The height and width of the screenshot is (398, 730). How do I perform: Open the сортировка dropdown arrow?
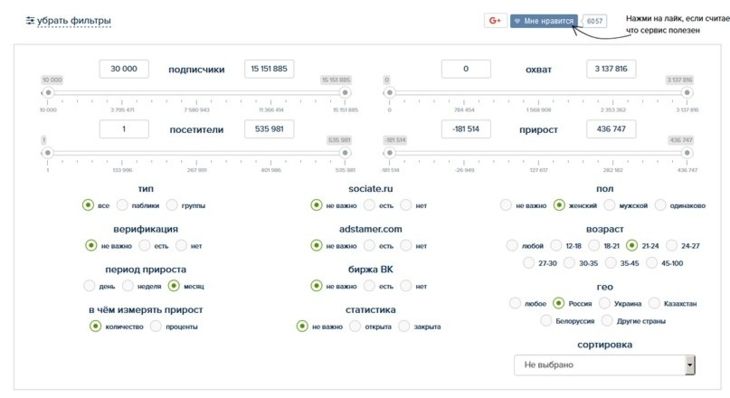[690, 365]
